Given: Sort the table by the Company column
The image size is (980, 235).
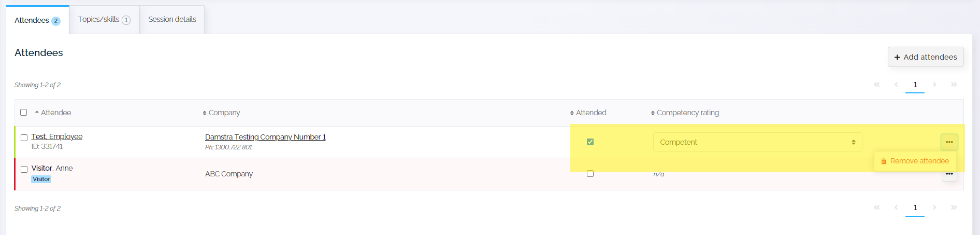Looking at the screenshot, I should click(221, 113).
